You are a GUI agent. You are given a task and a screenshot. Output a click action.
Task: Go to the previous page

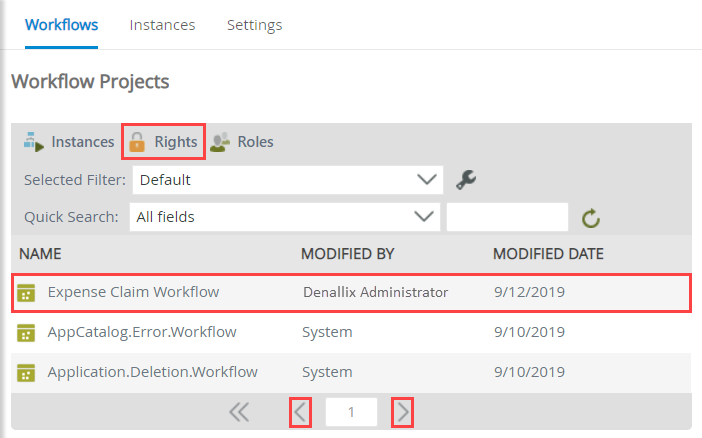click(300, 412)
